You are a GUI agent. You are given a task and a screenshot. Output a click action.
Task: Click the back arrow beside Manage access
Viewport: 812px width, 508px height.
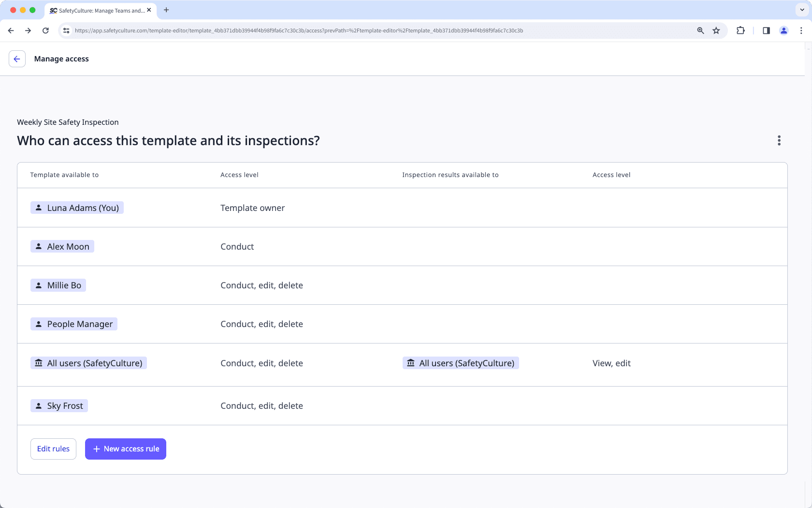pyautogui.click(x=17, y=59)
